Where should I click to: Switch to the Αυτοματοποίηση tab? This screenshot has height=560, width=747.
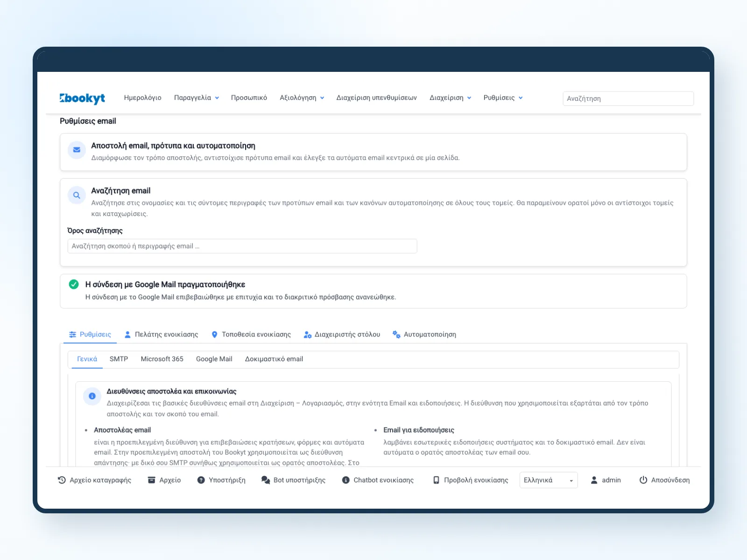click(424, 334)
